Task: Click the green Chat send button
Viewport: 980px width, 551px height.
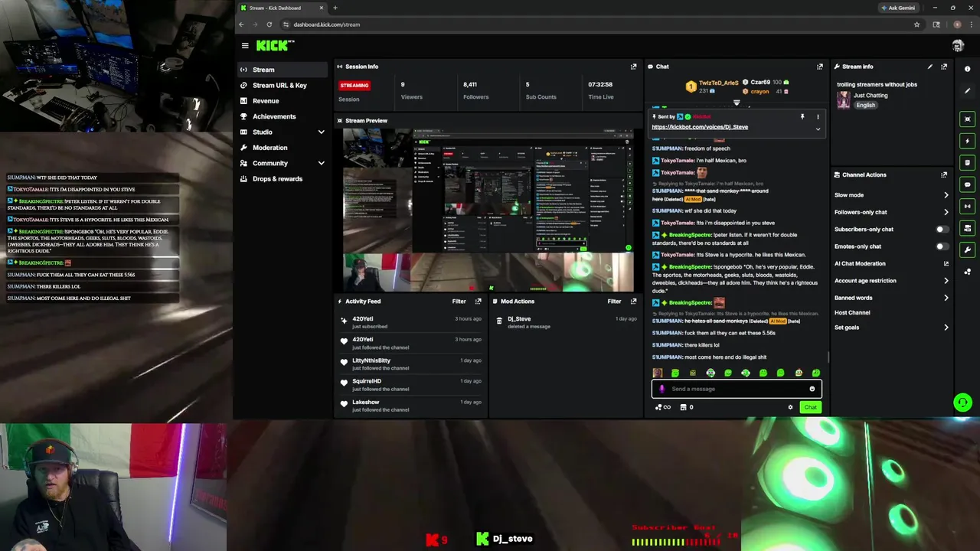Action: click(x=810, y=407)
